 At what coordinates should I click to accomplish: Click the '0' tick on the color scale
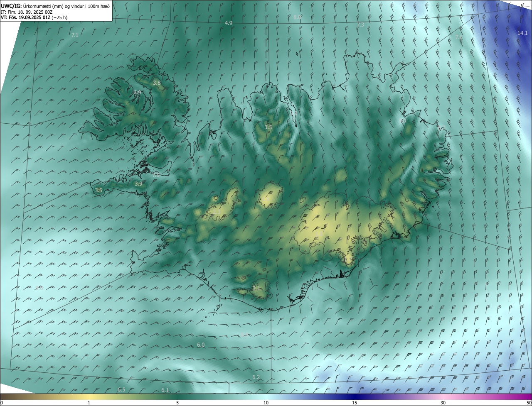pyautogui.click(x=2, y=403)
